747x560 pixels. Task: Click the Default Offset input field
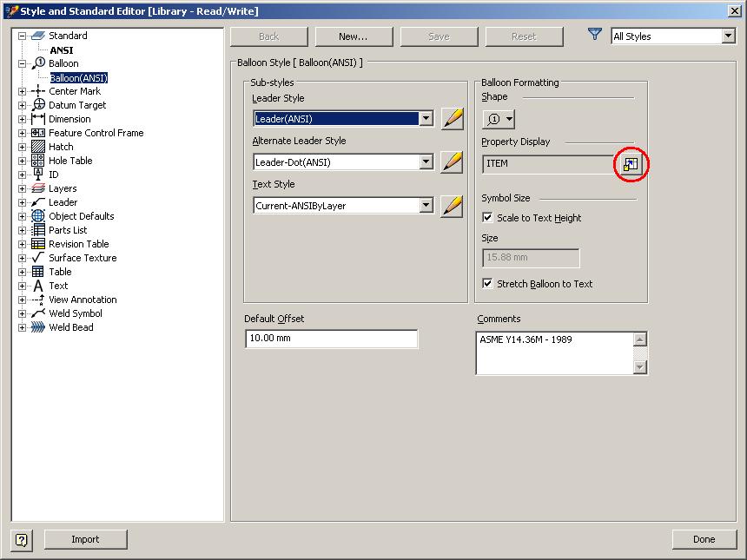point(331,339)
